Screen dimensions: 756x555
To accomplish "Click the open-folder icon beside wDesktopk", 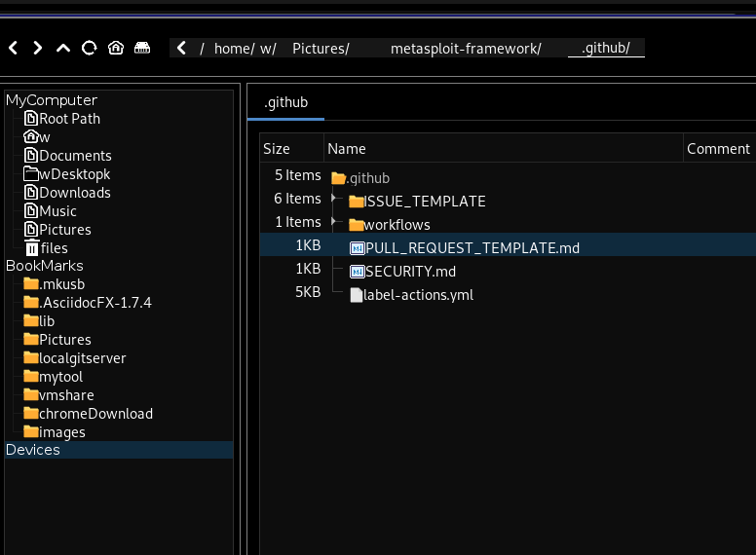I will tap(31, 173).
